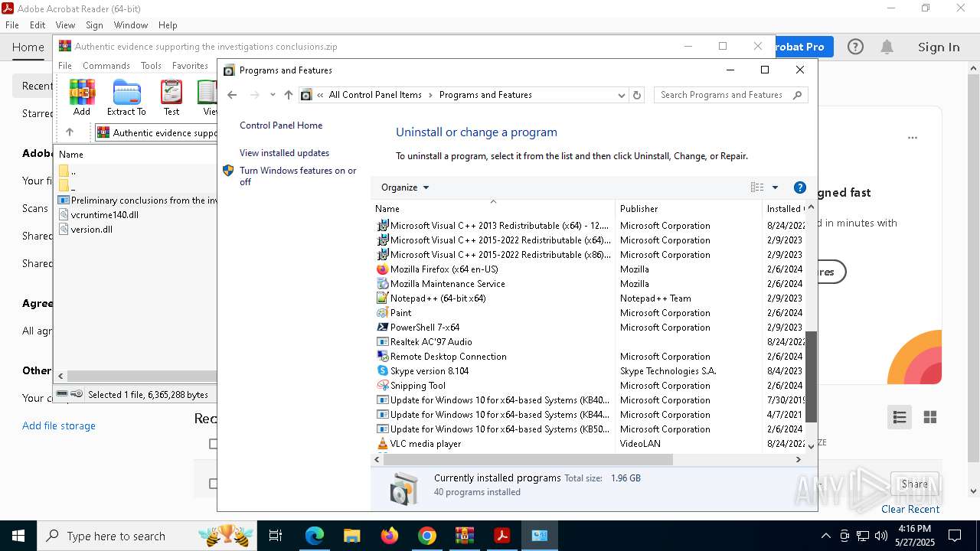Open Programs and Features help question icon
Screen dimensions: 980x551
coord(799,187)
